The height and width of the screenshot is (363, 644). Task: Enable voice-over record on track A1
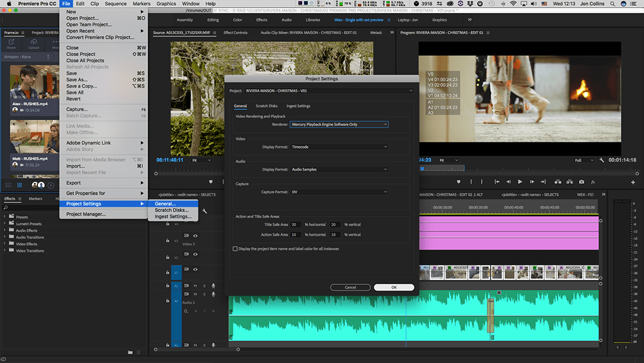click(x=213, y=286)
